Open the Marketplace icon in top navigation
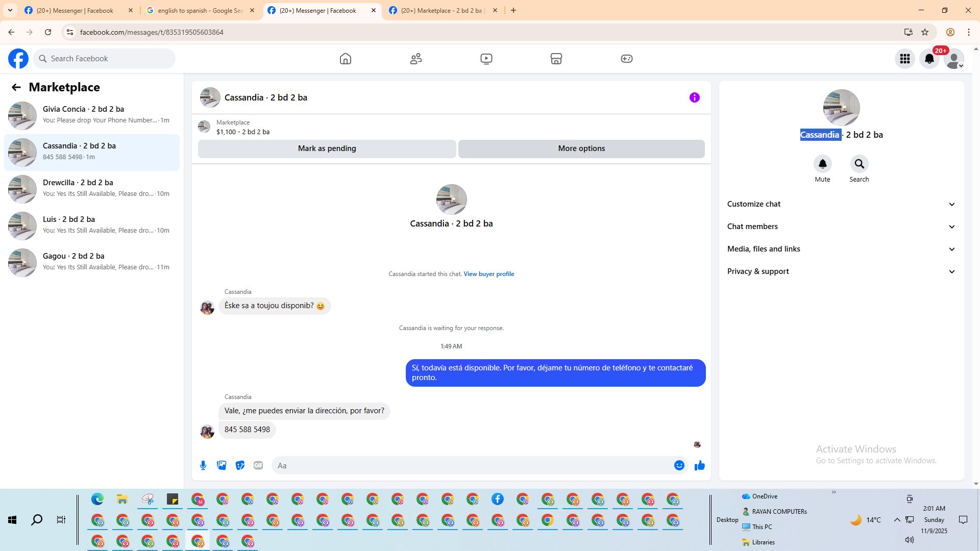 (x=556, y=59)
